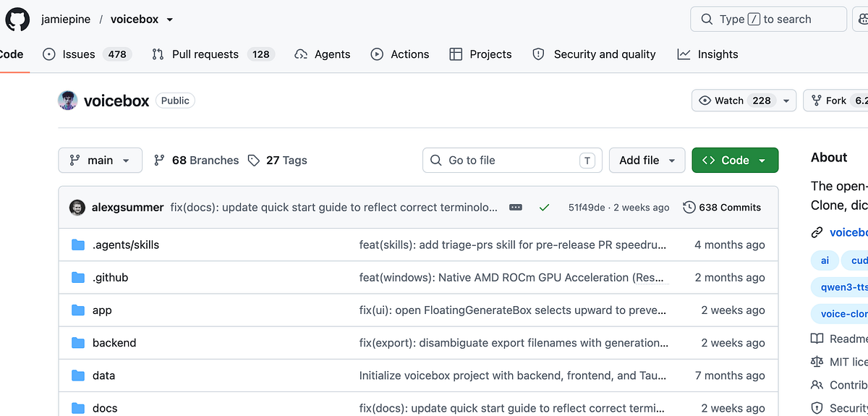The image size is (868, 416).
Task: Open the jamiepine owner link
Action: [x=66, y=20]
